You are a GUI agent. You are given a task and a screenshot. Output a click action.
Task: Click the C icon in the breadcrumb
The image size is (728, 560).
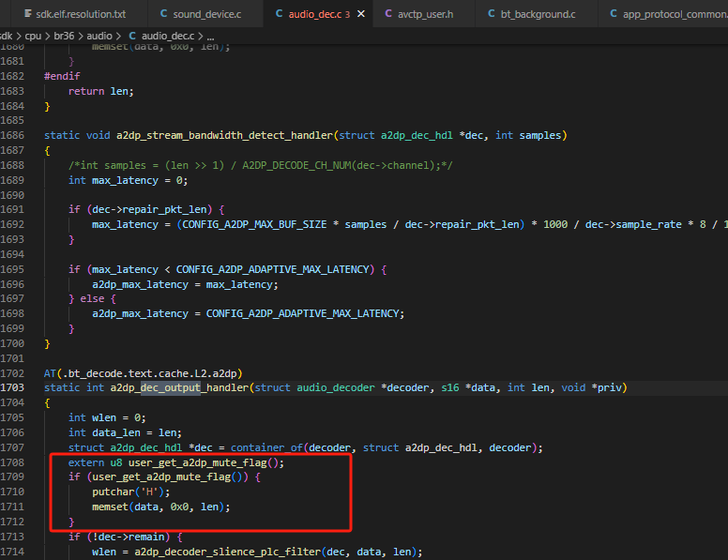132,36
